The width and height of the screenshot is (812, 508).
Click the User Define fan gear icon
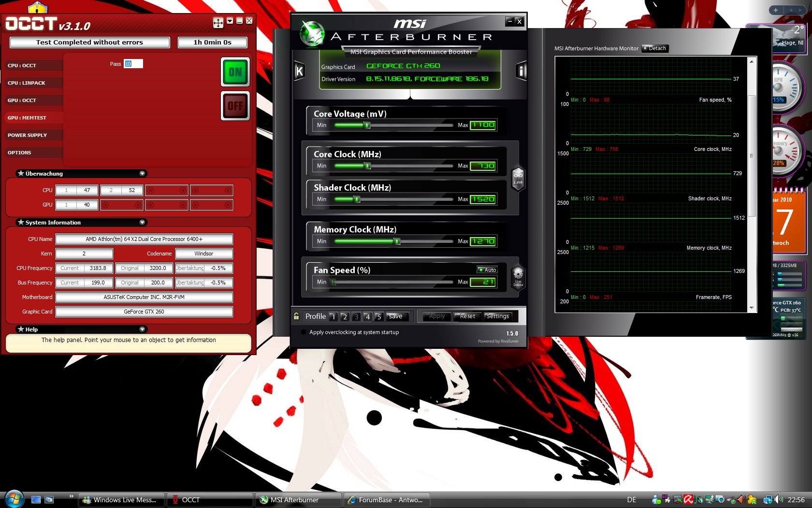(x=518, y=277)
